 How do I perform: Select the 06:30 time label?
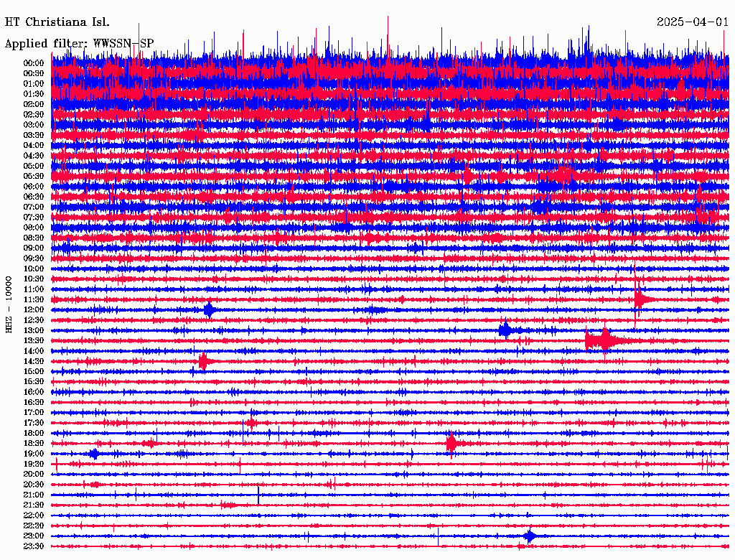(x=34, y=197)
